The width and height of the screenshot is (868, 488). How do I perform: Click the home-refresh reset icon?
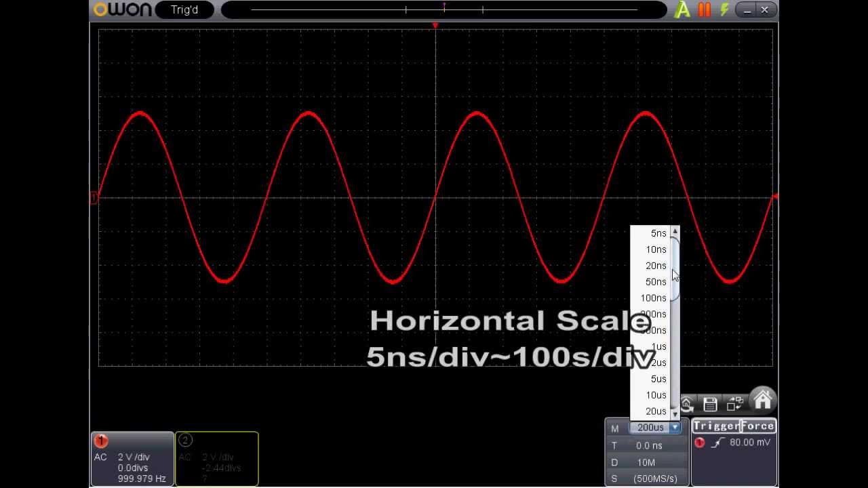[x=686, y=405]
